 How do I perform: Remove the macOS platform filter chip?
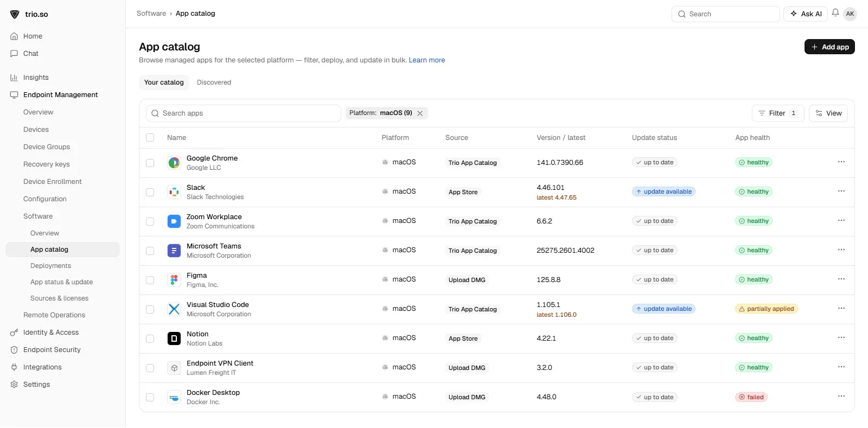420,113
